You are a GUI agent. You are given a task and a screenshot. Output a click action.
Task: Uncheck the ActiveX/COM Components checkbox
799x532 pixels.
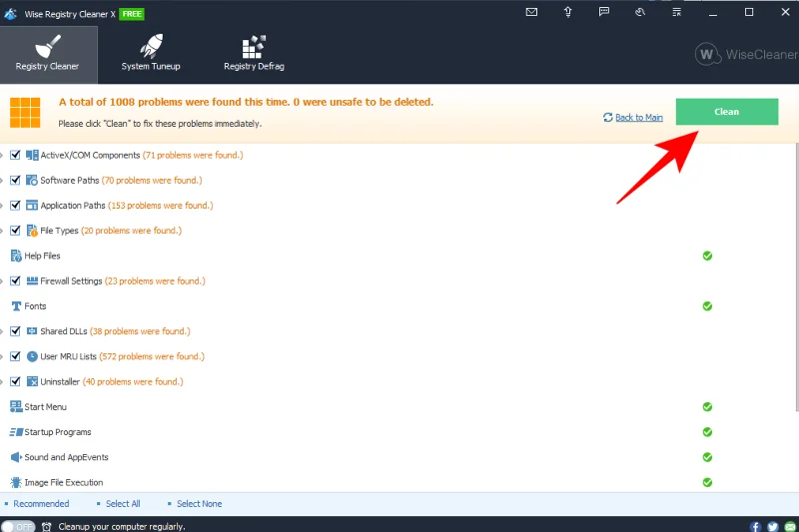[x=15, y=156]
